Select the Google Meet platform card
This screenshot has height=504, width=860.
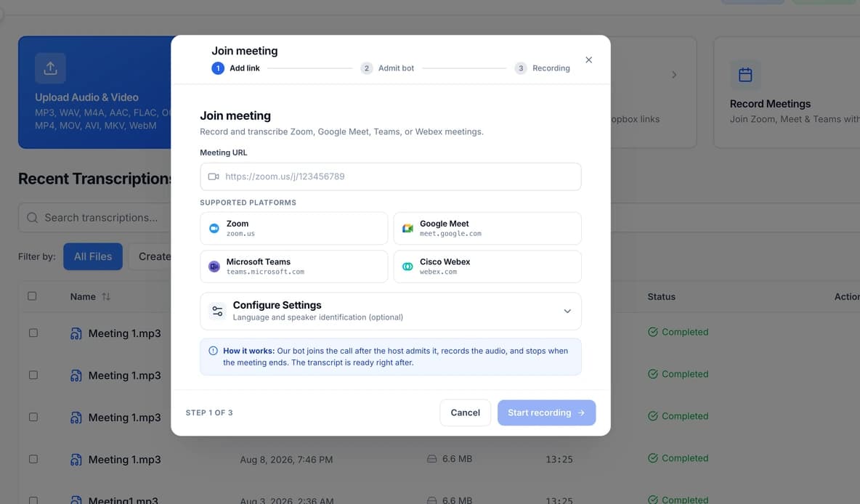pos(487,228)
